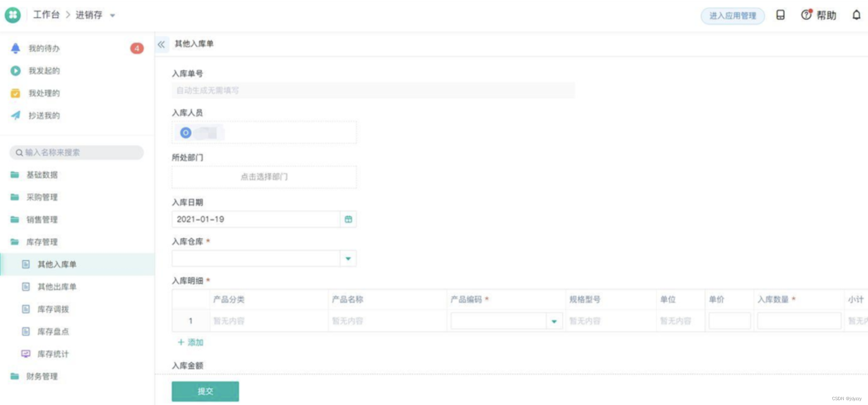Click the 入库仓库 combo box field
Viewport: 868px width, 405px height.
click(x=264, y=258)
